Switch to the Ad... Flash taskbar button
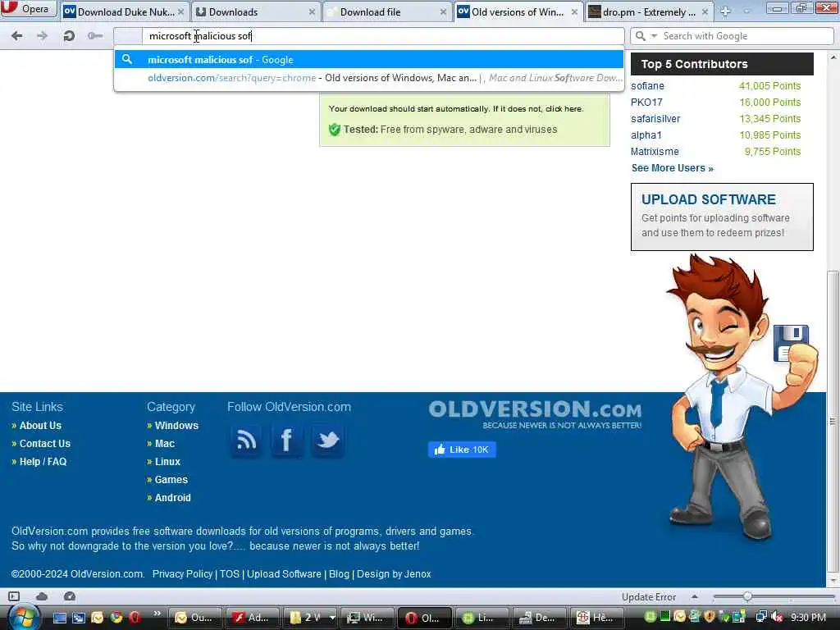This screenshot has height=630, width=840. 253,618
